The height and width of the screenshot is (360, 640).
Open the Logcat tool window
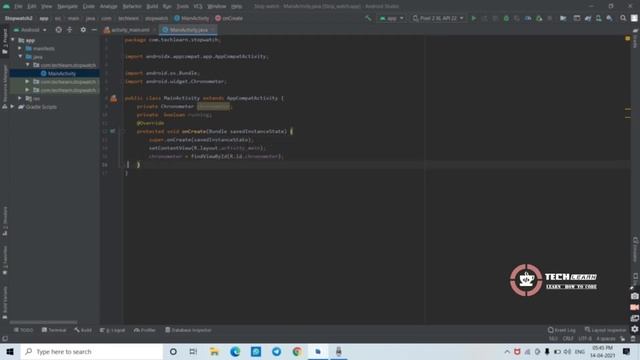(x=113, y=330)
